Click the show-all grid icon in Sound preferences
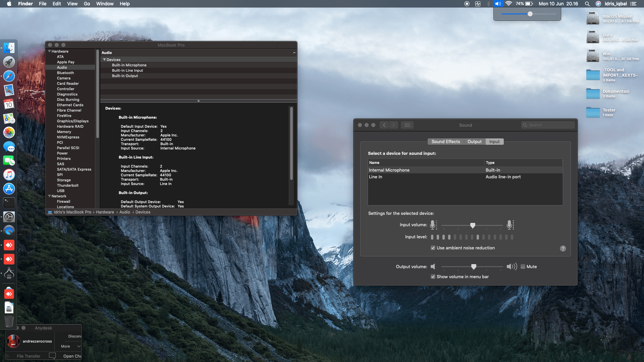The width and height of the screenshot is (644, 362). (407, 125)
